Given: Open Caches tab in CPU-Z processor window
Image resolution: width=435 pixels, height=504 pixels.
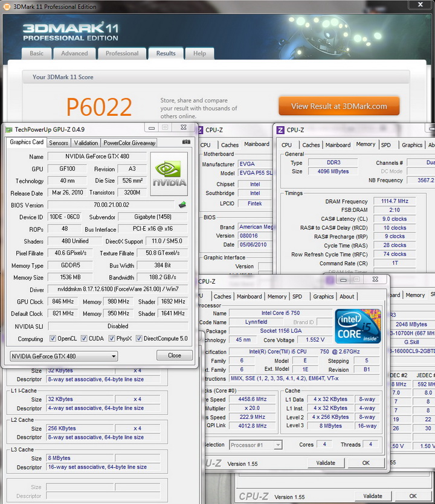Looking at the screenshot, I should [x=222, y=296].
